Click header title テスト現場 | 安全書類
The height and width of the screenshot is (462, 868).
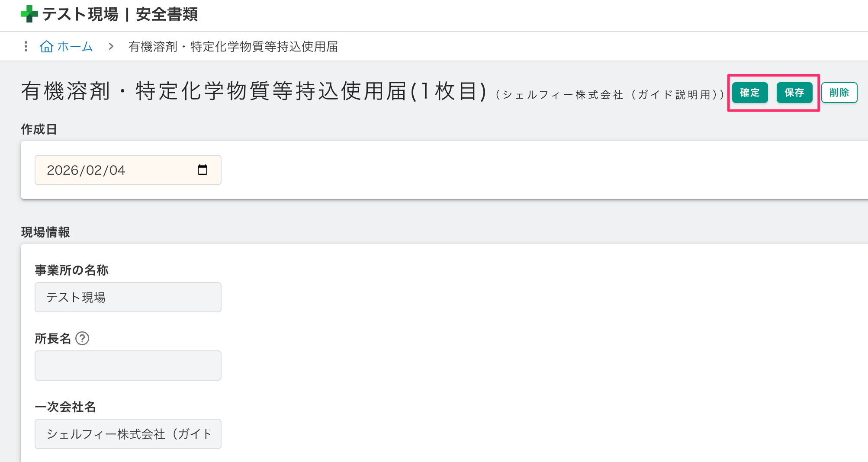(120, 14)
